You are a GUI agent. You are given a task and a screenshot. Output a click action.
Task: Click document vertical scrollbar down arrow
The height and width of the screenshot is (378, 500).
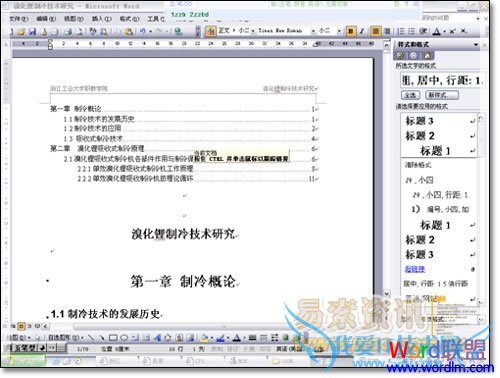pyautogui.click(x=386, y=293)
